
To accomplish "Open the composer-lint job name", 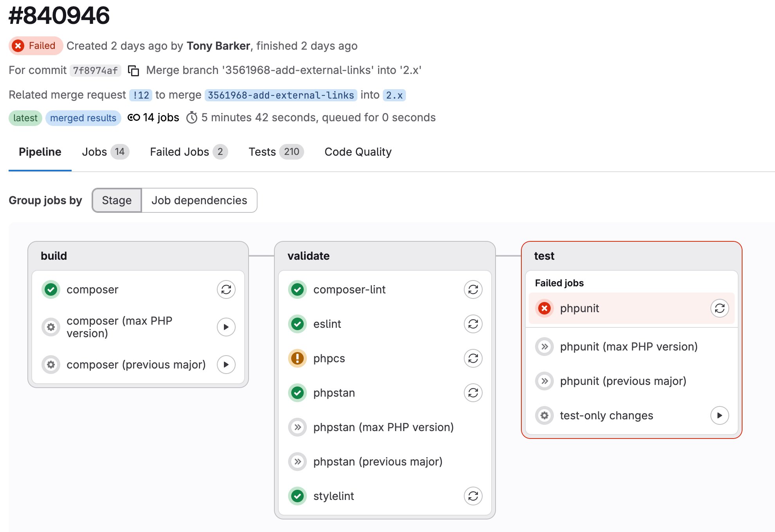I will click(349, 289).
